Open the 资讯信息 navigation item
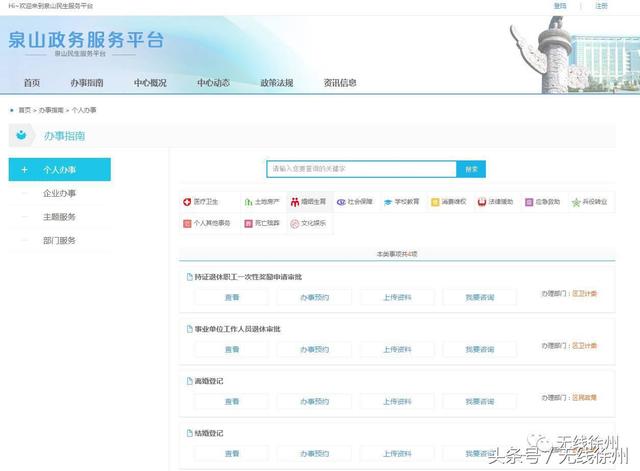This screenshot has height=471, width=640. [x=340, y=83]
